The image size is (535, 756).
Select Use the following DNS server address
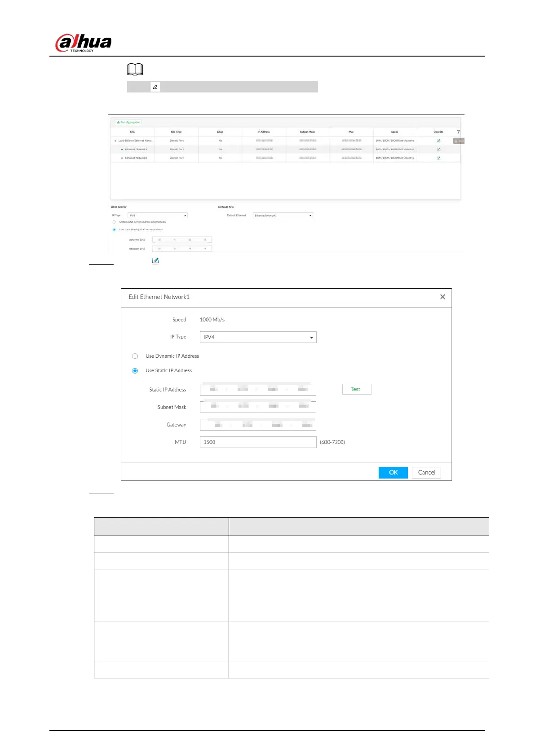pos(114,229)
